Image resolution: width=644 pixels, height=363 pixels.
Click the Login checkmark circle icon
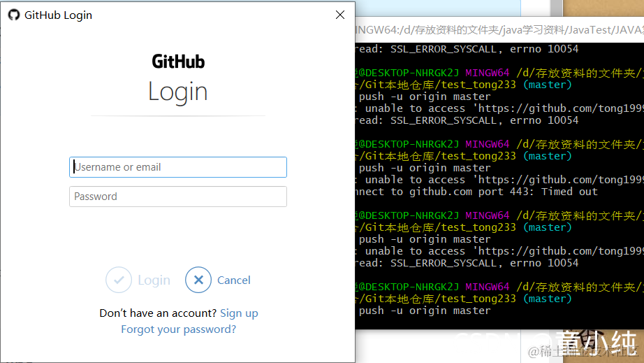point(119,280)
